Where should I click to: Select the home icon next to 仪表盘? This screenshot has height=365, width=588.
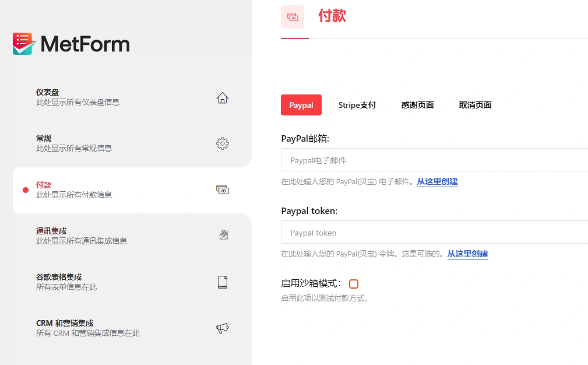point(222,98)
